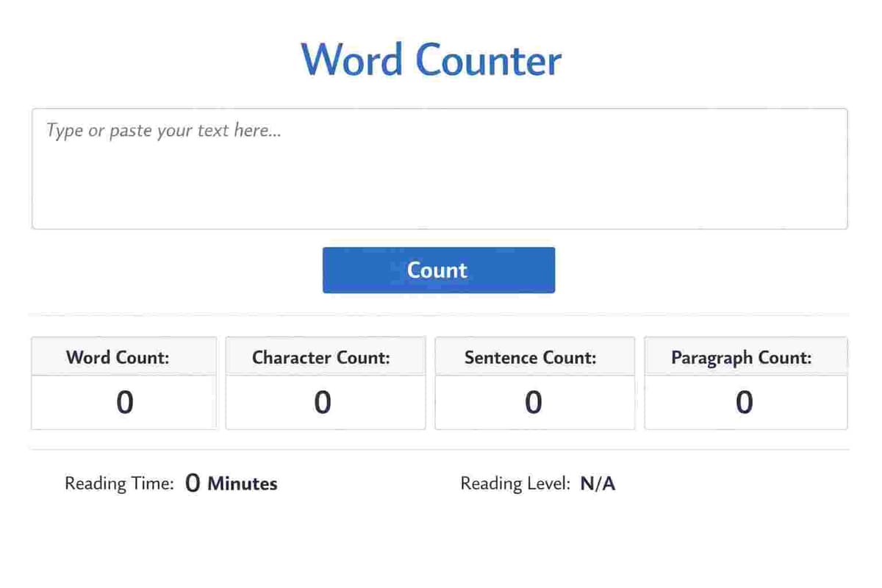Image resolution: width=882 pixels, height=588 pixels.
Task: Click the zero under Sentence Count
Action: [x=534, y=403]
